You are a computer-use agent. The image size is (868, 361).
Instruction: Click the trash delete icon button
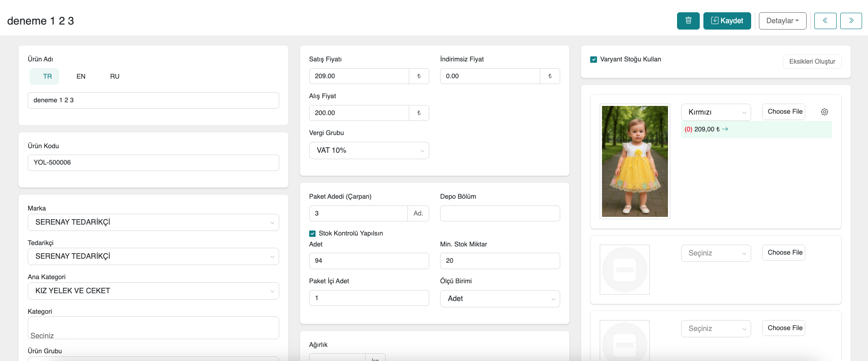(x=688, y=21)
